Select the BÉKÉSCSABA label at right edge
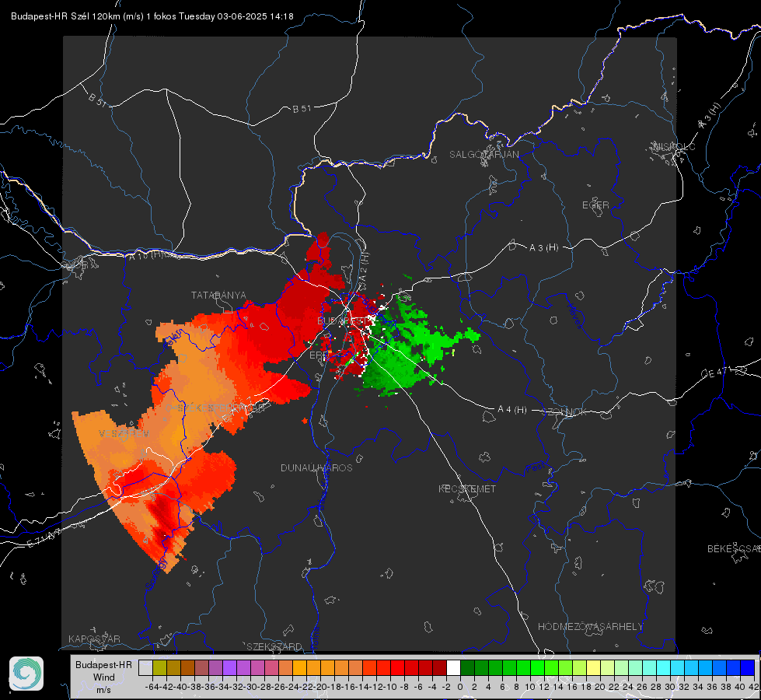This screenshot has height=700, width=761. 734,549
